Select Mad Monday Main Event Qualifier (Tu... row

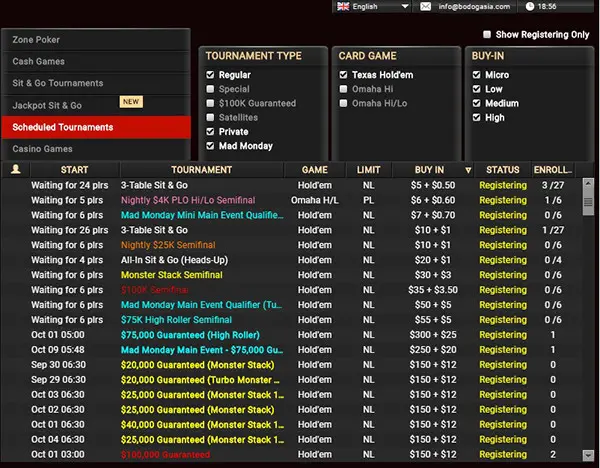pos(292,305)
